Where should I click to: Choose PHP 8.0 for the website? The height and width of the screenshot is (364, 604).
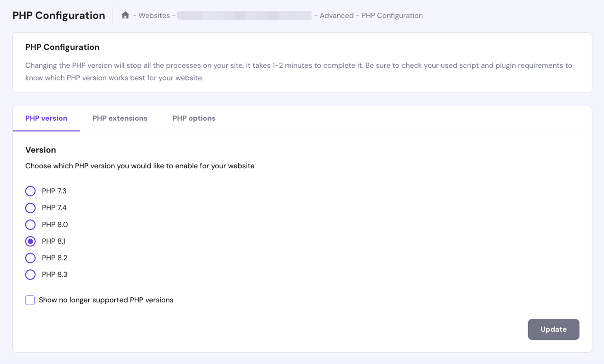point(30,224)
